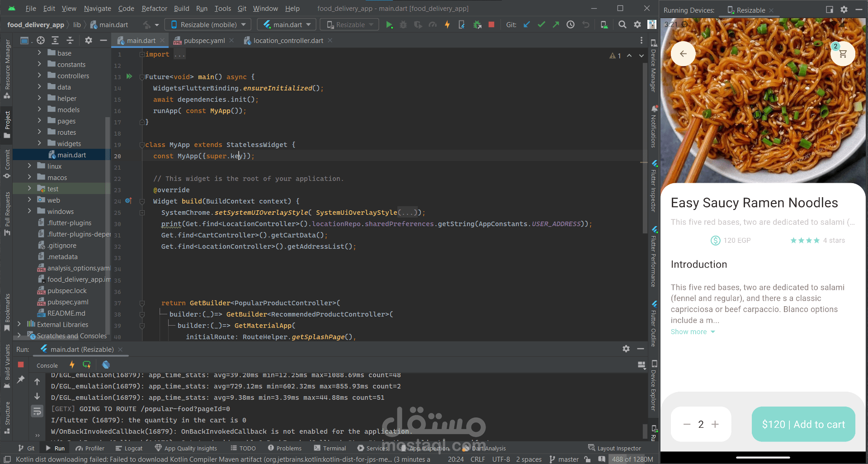The width and height of the screenshot is (868, 464).
Task: Click Git push arrow icon
Action: coord(556,25)
